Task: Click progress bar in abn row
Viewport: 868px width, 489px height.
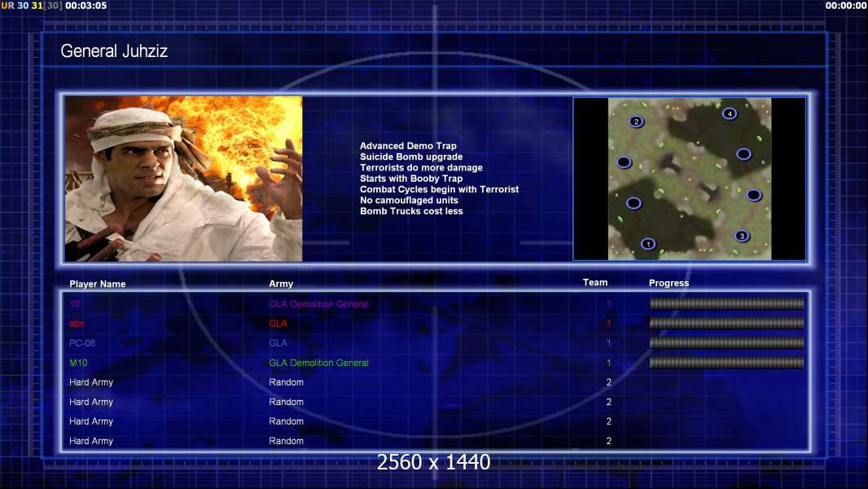Action: pyautogui.click(x=726, y=323)
